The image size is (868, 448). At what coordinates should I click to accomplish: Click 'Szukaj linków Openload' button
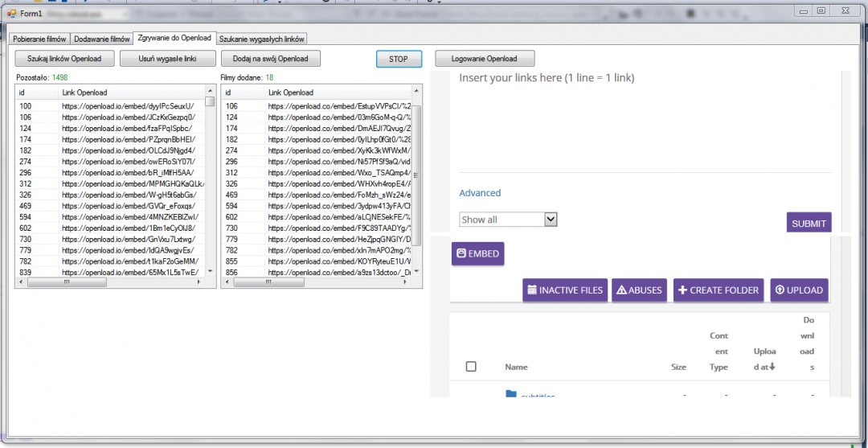tap(64, 59)
